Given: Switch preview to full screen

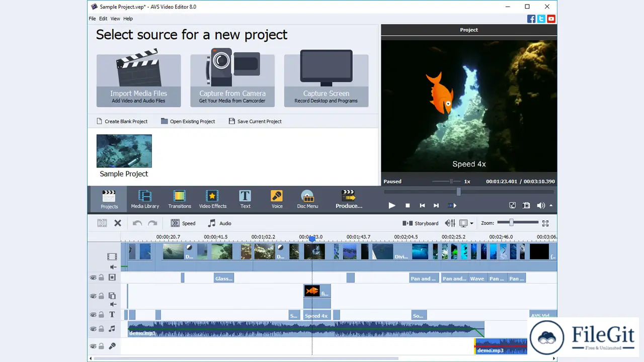Looking at the screenshot, I should click(x=512, y=205).
